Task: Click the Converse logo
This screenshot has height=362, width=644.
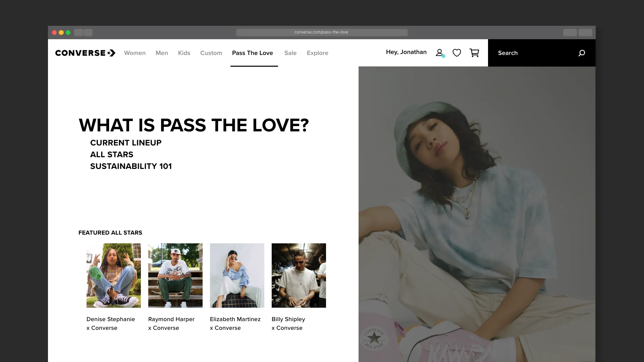Action: [85, 53]
